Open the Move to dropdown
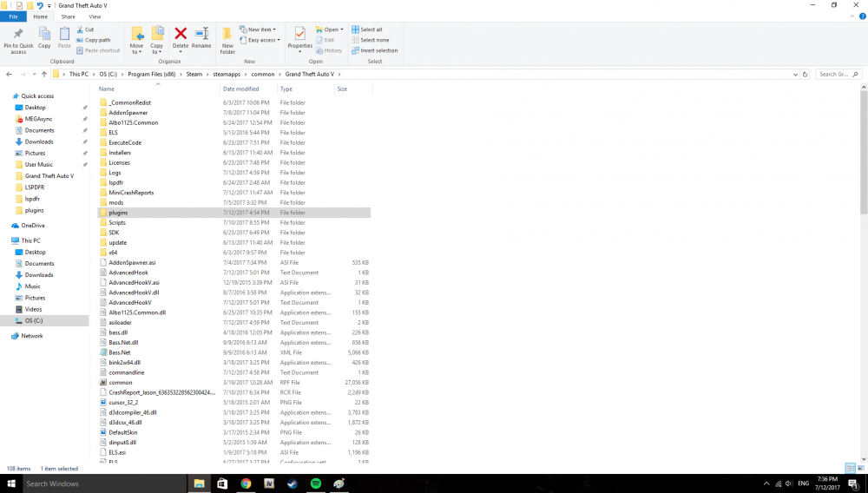 [x=137, y=40]
